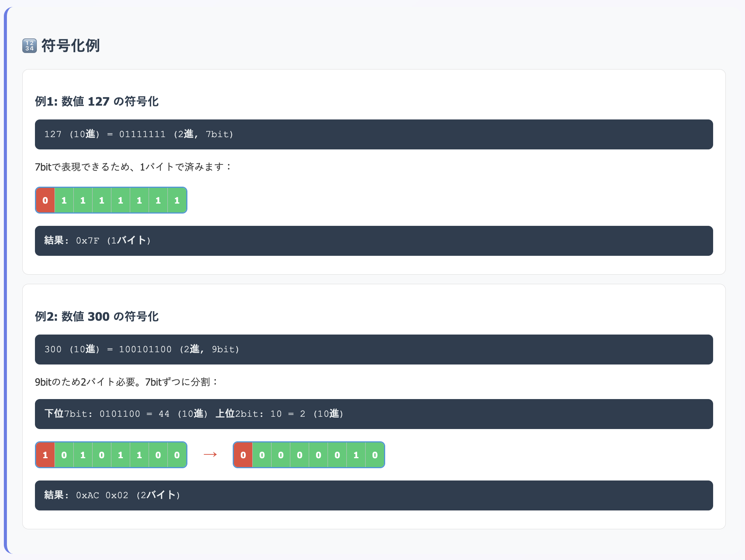Click the last green 0 bit of second byte
This screenshot has height=560, width=745.
[375, 455]
